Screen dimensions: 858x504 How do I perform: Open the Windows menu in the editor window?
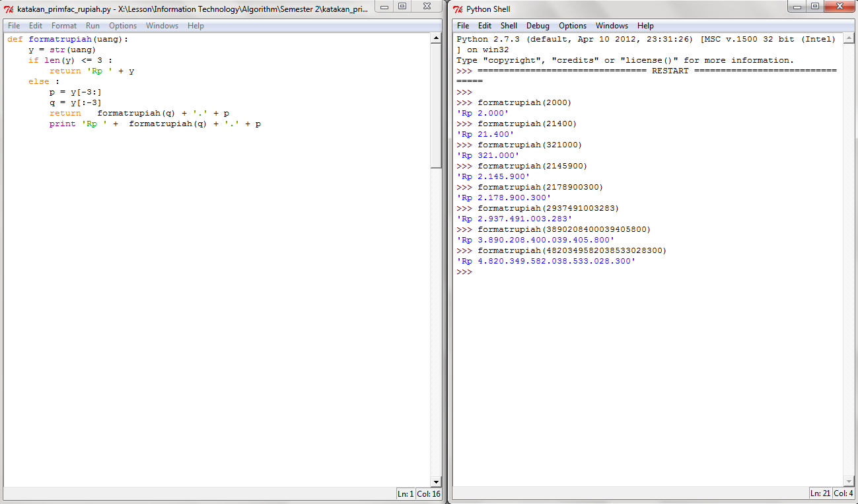point(162,26)
